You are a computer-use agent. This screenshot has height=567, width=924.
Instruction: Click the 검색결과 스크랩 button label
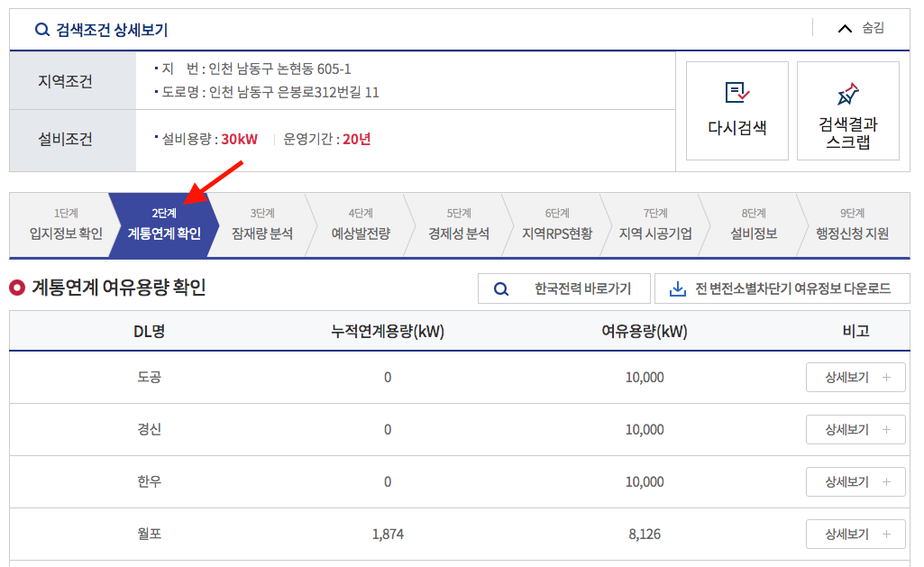tap(848, 133)
